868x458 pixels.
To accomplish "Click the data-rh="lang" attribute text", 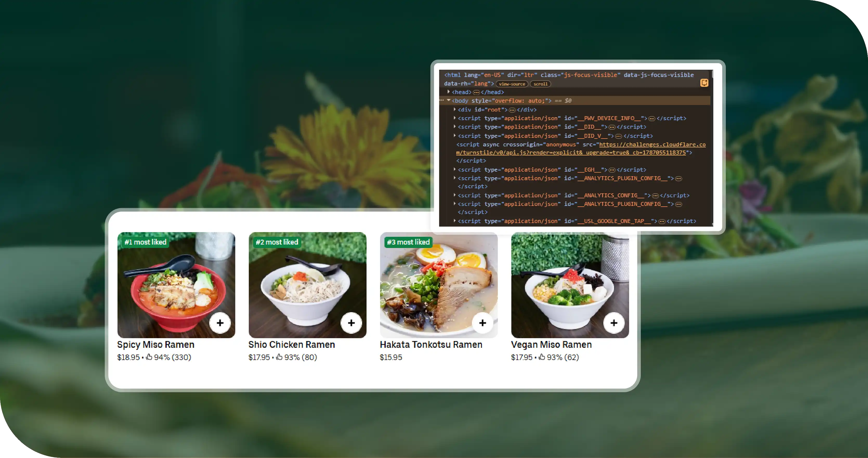I will click(x=467, y=84).
